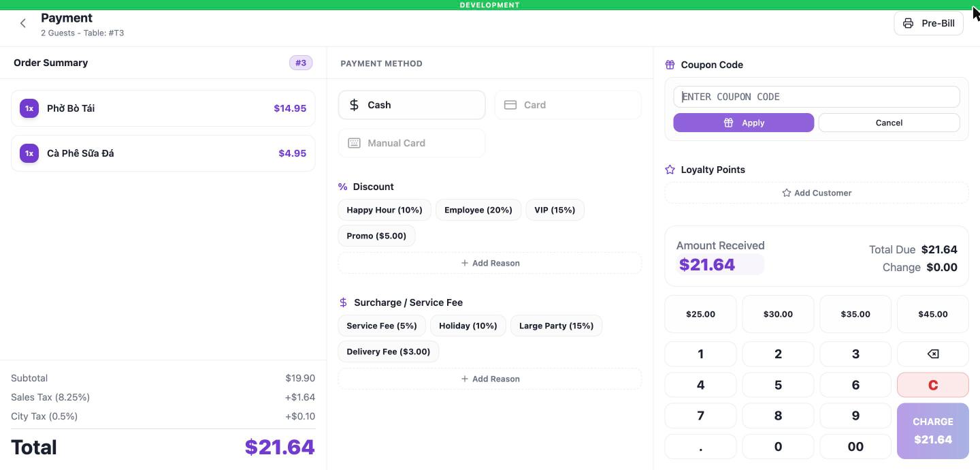Click the Pre-Bill printer button

coord(928,23)
